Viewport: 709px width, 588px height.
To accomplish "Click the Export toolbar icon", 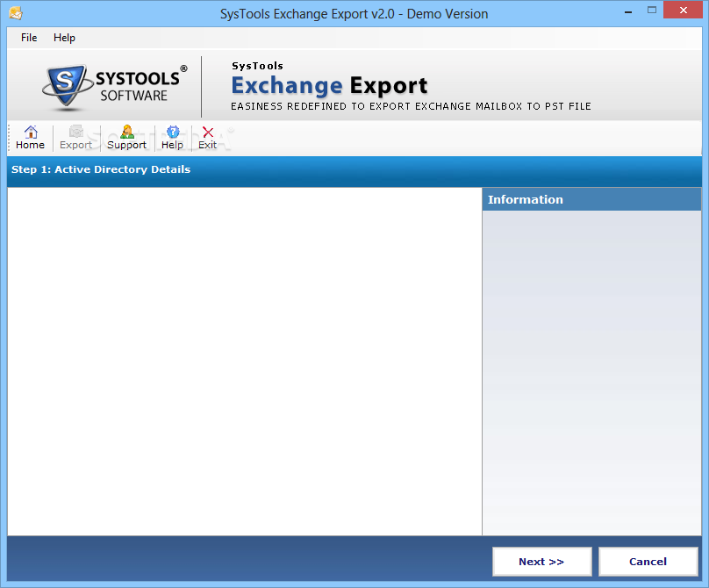I will point(76,138).
